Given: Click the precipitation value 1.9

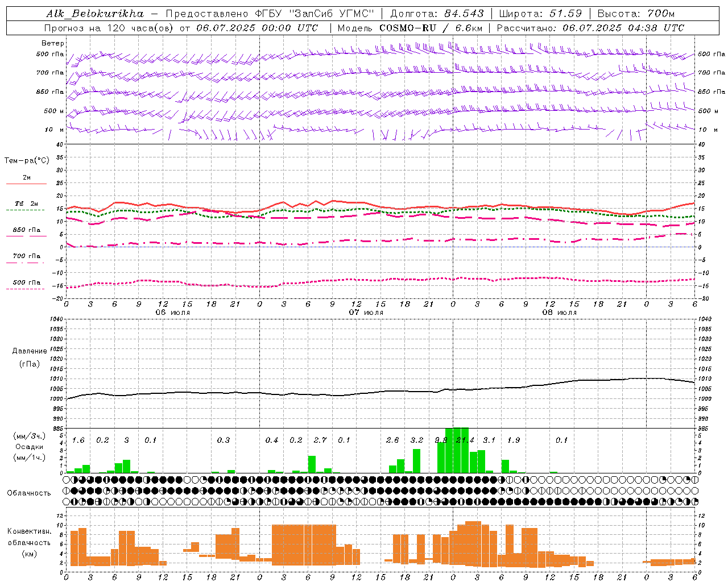Looking at the screenshot, I should tap(514, 440).
